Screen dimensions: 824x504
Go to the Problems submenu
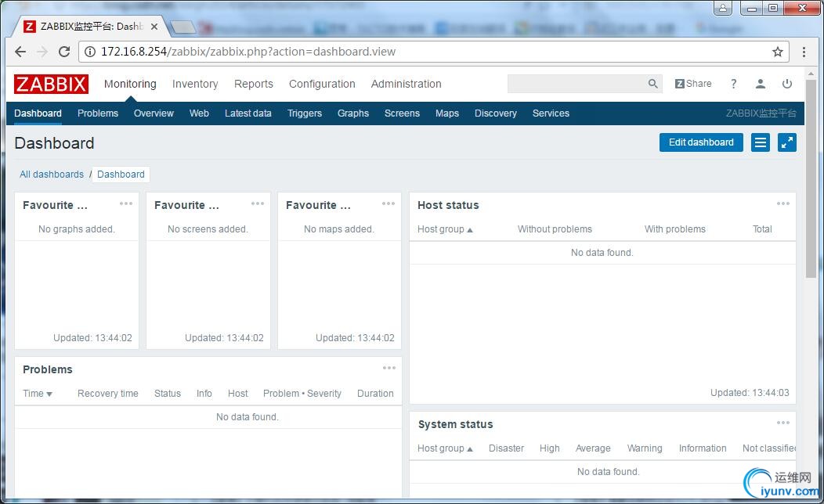pyautogui.click(x=98, y=113)
